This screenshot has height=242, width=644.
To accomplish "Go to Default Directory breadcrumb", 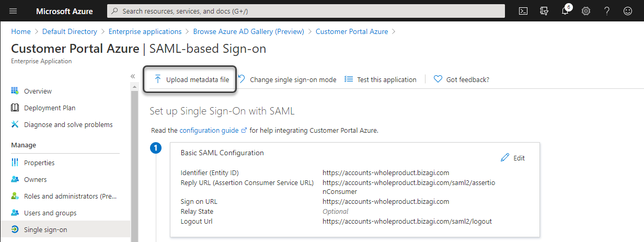I will (x=70, y=31).
